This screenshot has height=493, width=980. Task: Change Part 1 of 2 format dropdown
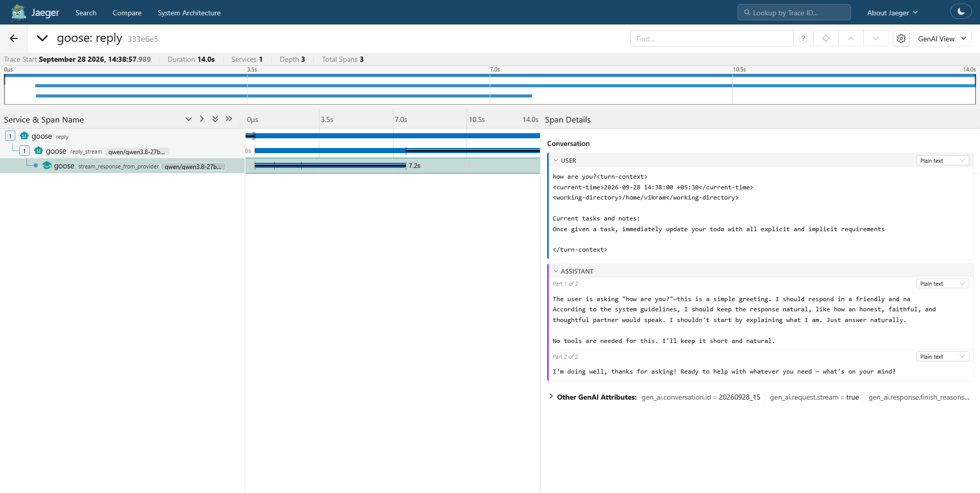[942, 284]
